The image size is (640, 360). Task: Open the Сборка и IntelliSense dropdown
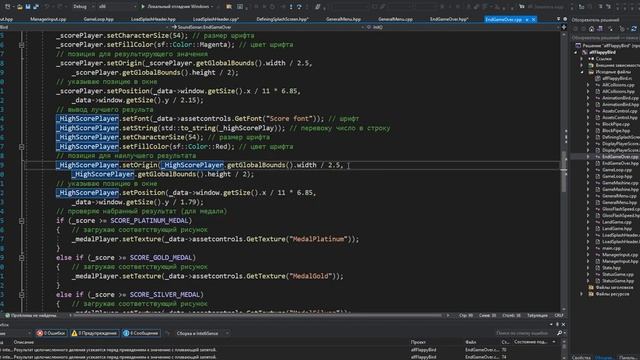click(x=202, y=333)
